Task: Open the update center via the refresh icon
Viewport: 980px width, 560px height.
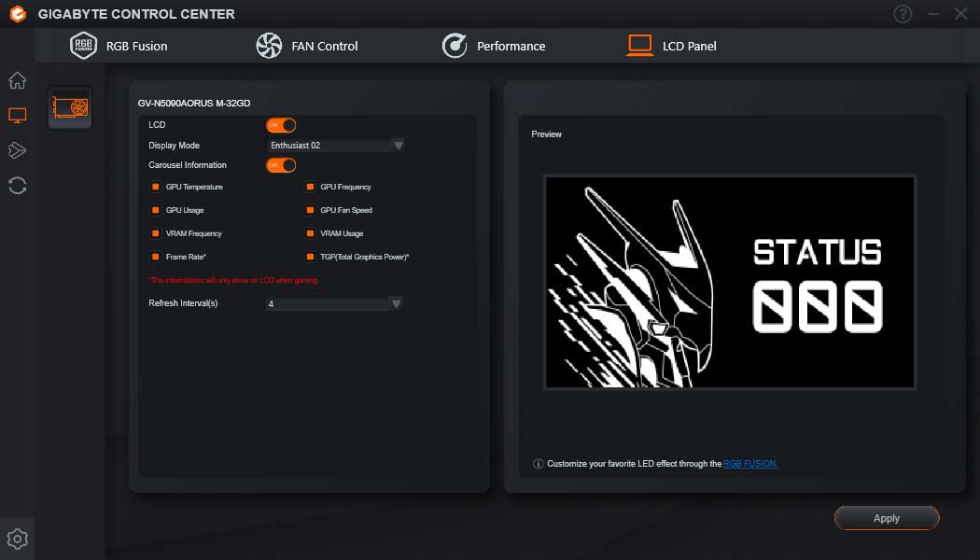Action: point(17,185)
